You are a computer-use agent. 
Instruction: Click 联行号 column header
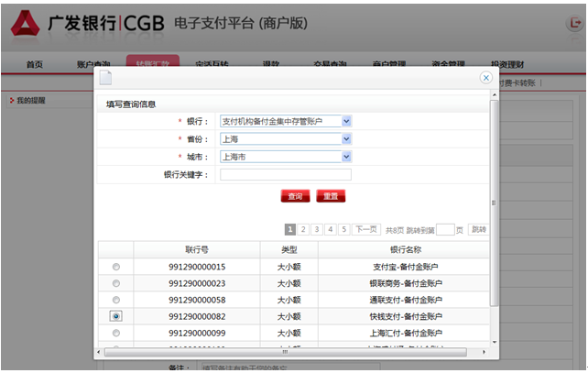point(197,249)
